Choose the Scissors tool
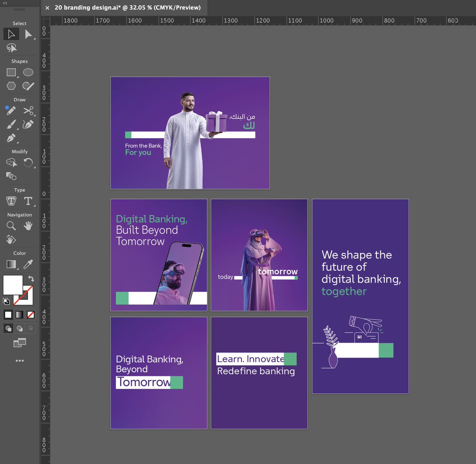The image size is (476, 464). point(28,111)
